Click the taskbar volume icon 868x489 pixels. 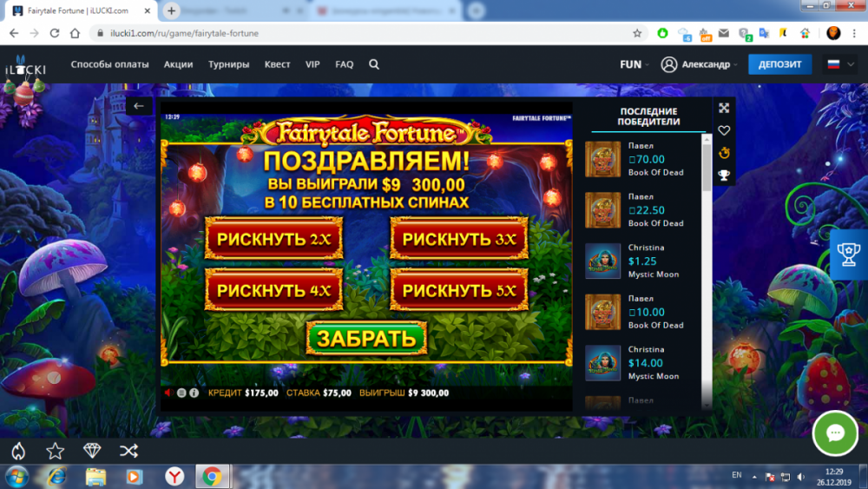coord(801,477)
